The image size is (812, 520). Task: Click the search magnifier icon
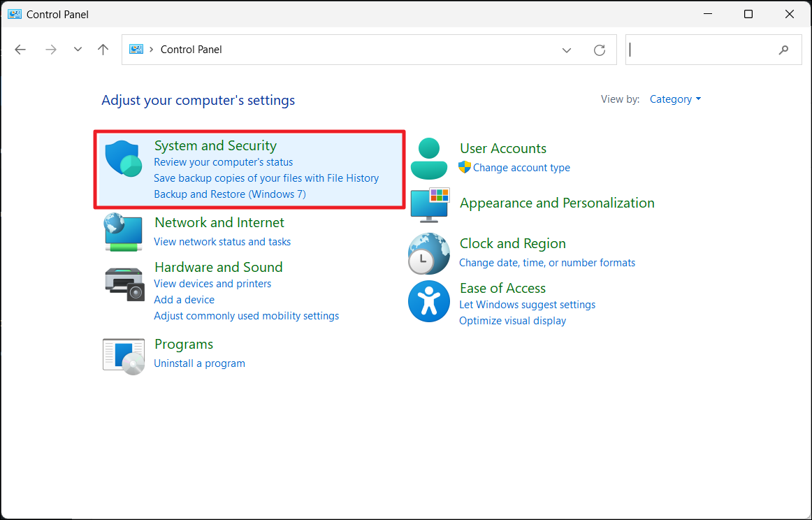coord(783,50)
